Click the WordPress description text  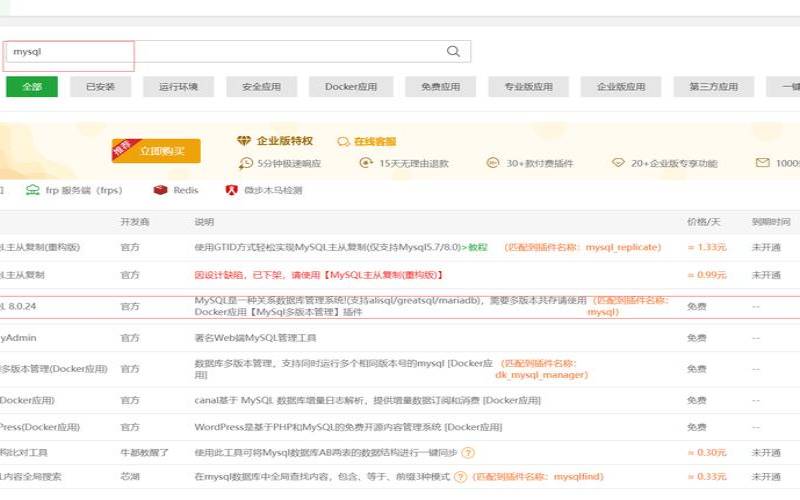[x=348, y=427]
